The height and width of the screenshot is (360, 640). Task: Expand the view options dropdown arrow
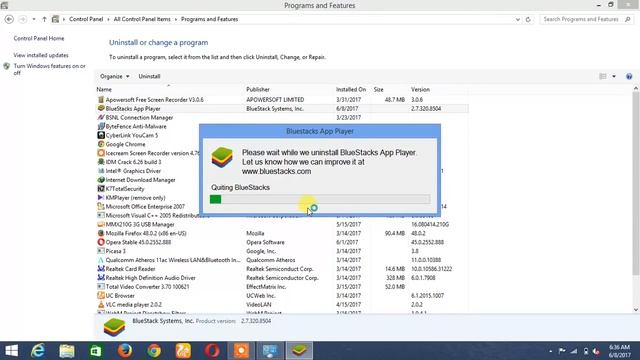[x=614, y=76]
